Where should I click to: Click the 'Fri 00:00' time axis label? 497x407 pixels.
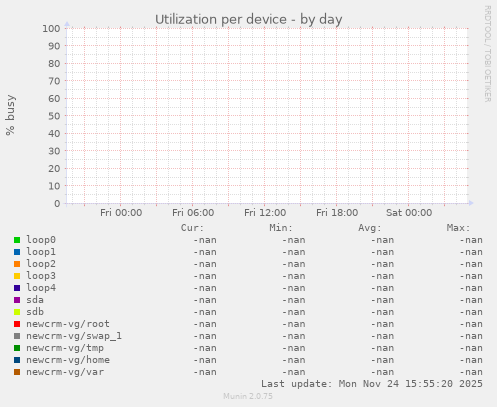click(121, 213)
